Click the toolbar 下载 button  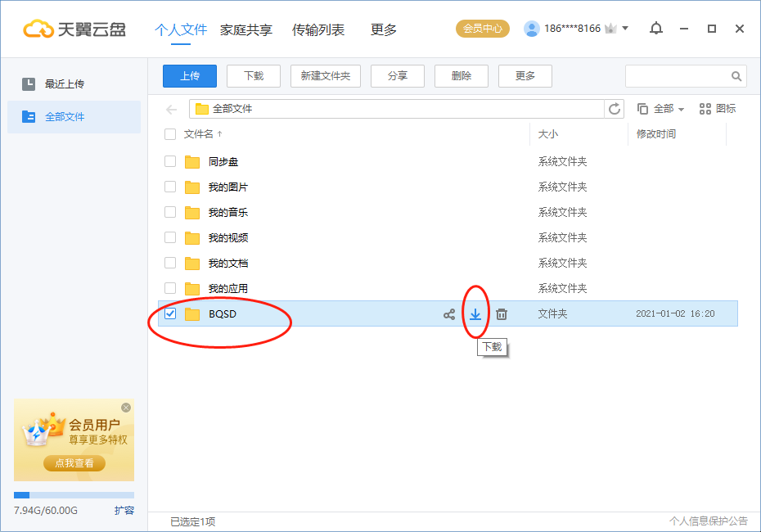click(254, 76)
